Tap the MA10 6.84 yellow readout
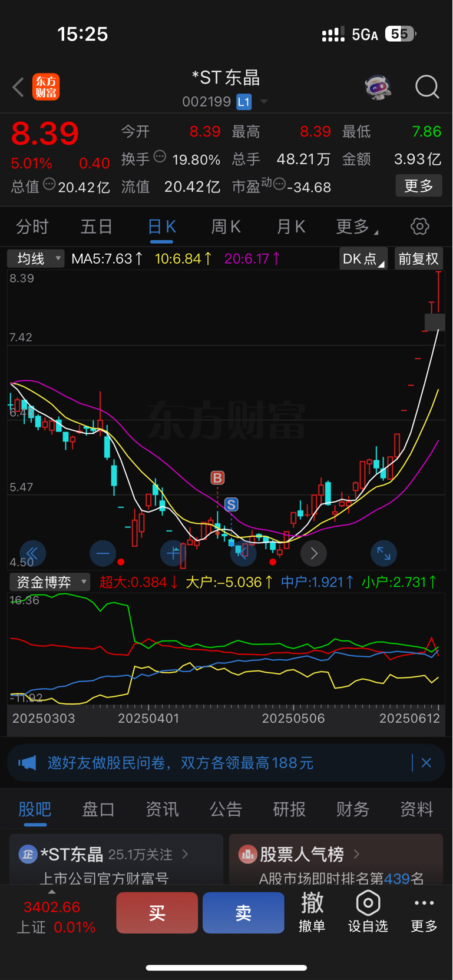The image size is (453, 980). click(183, 258)
